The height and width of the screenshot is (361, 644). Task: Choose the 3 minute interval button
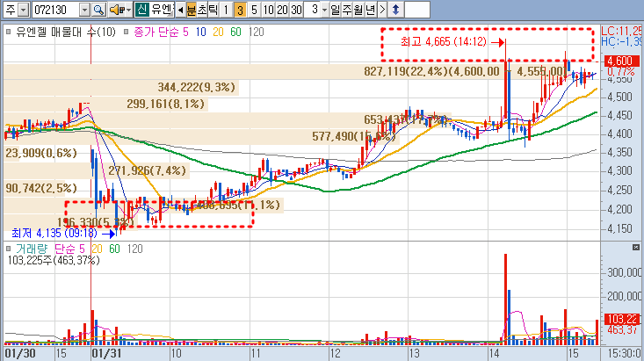coord(240,10)
